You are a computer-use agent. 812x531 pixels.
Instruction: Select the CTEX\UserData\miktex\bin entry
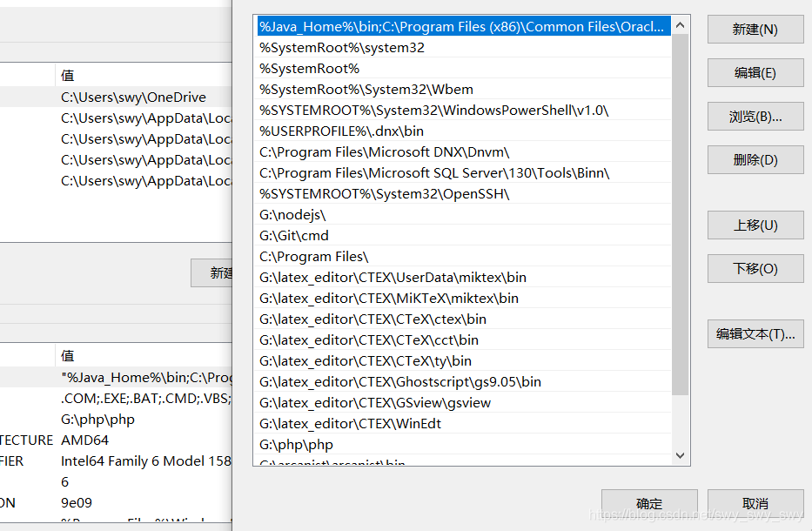click(464, 277)
